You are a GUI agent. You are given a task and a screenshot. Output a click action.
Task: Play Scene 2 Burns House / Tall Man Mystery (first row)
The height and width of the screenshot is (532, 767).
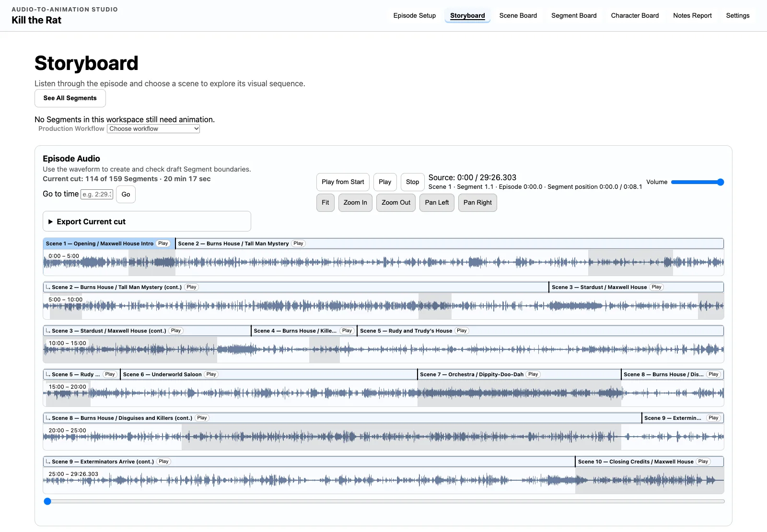(x=298, y=243)
